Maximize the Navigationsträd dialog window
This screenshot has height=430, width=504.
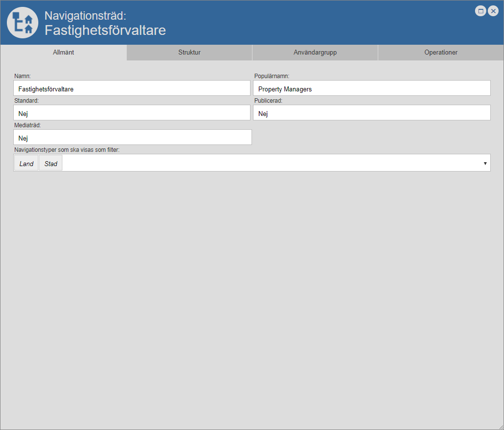point(480,11)
